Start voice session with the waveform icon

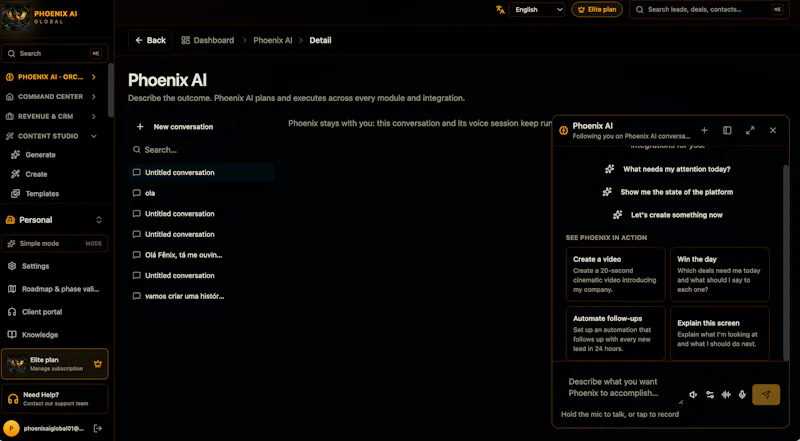click(x=726, y=395)
